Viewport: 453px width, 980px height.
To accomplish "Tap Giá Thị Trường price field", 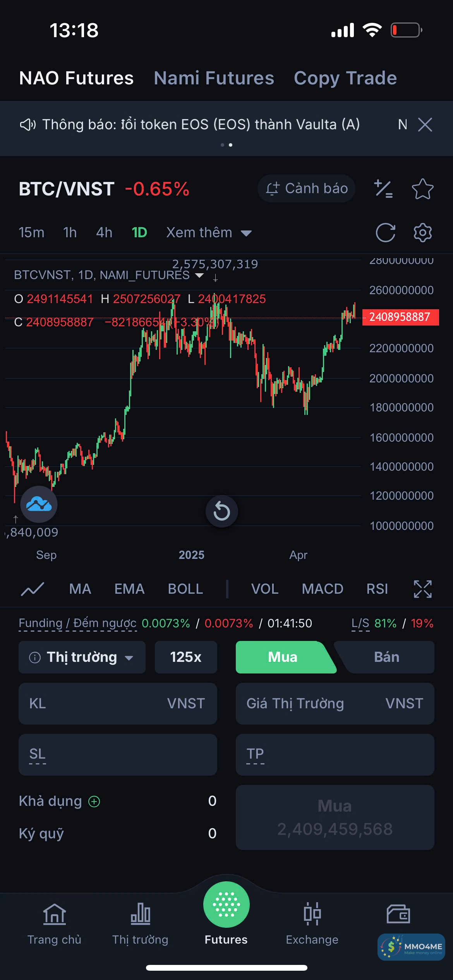I will coord(335,704).
